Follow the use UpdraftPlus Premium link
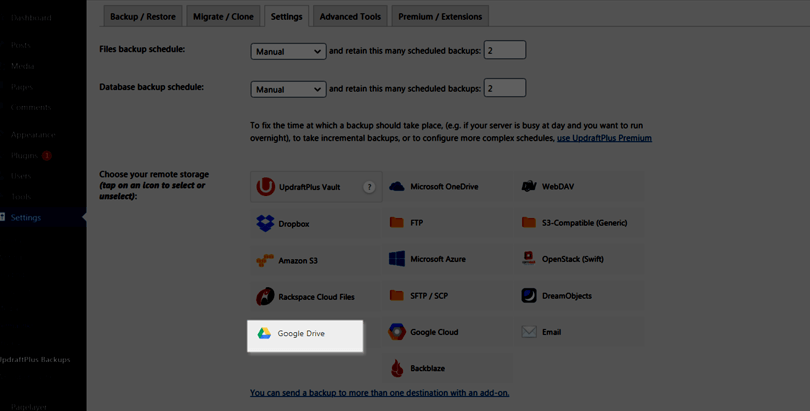Screen dimensions: 810x411 604,138
